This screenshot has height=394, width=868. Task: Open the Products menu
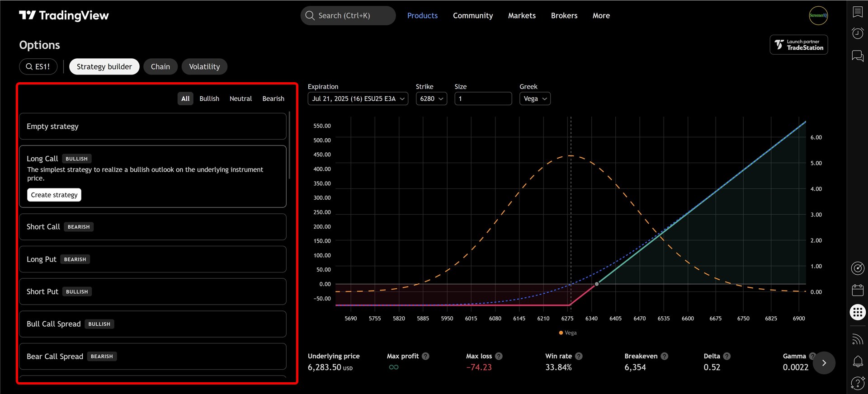(422, 15)
